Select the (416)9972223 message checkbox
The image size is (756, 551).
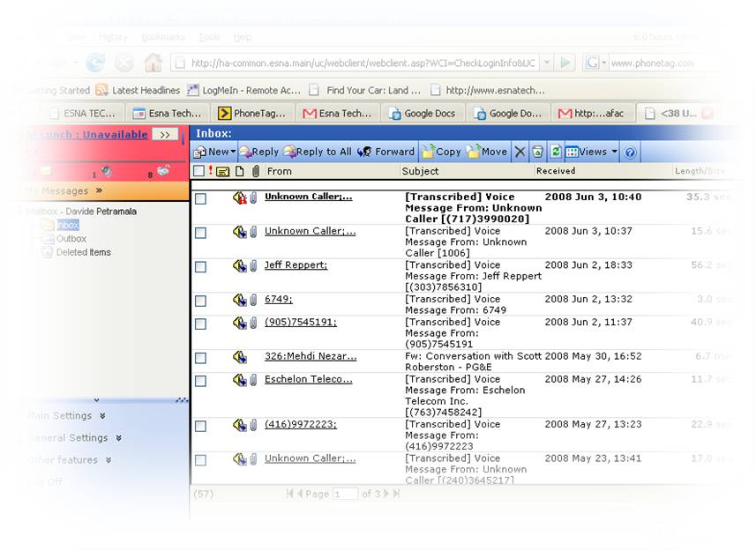tap(200, 427)
